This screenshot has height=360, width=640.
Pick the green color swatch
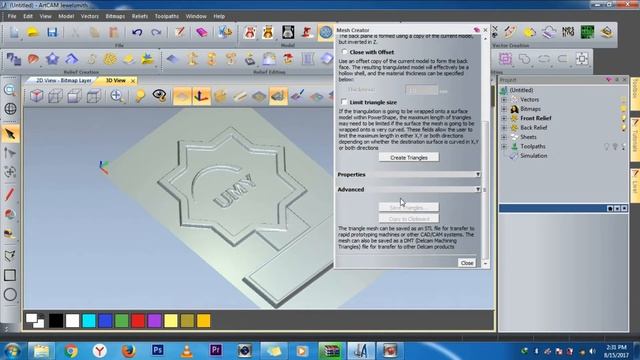[x=122, y=321]
